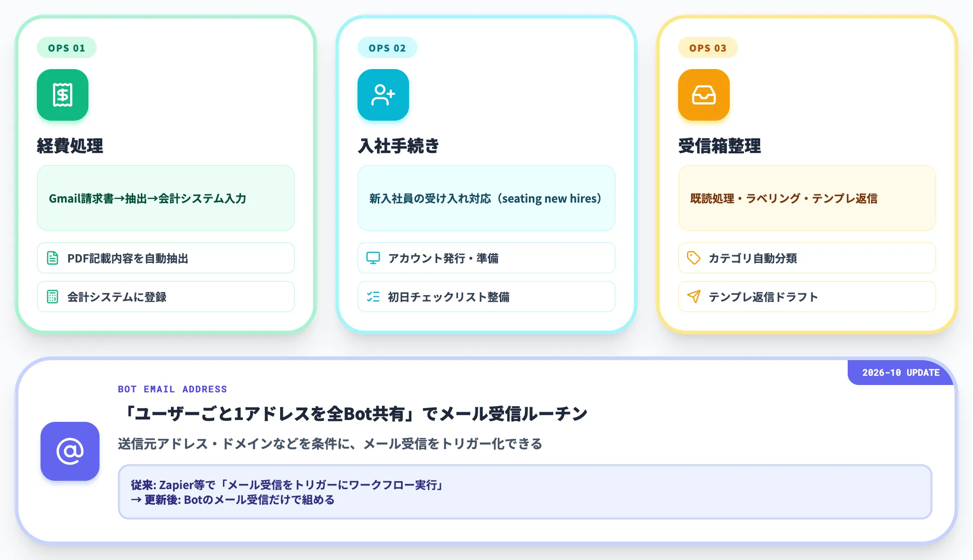Image resolution: width=973 pixels, height=560 pixels.
Task: Click the green receipt dollar icon
Action: [x=63, y=95]
